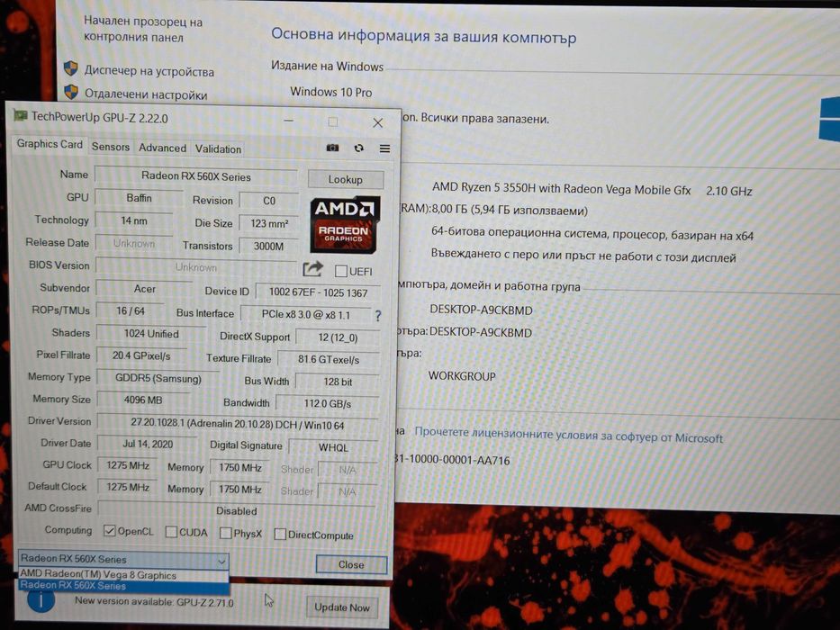
Task: Click the Bus Interface question mark
Action: pyautogui.click(x=378, y=316)
